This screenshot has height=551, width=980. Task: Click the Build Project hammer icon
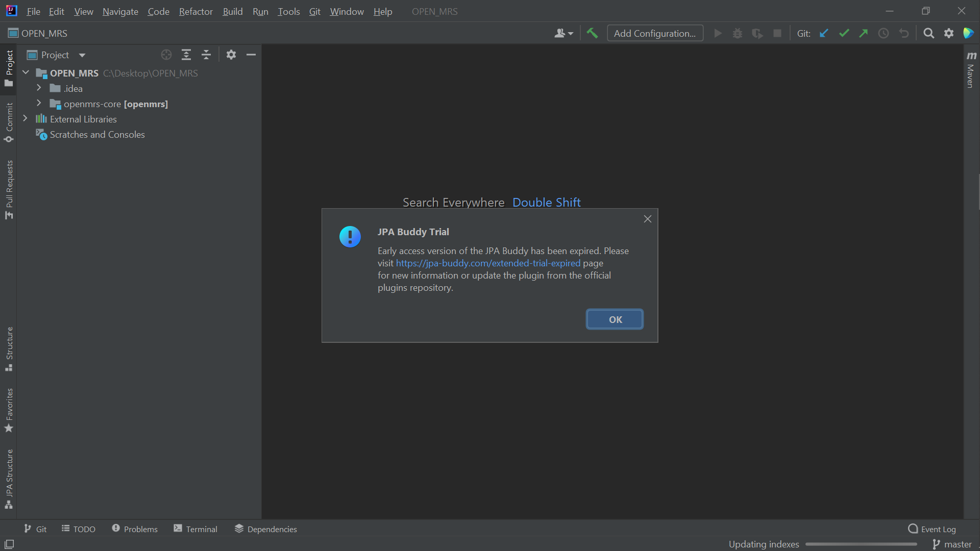pos(592,33)
